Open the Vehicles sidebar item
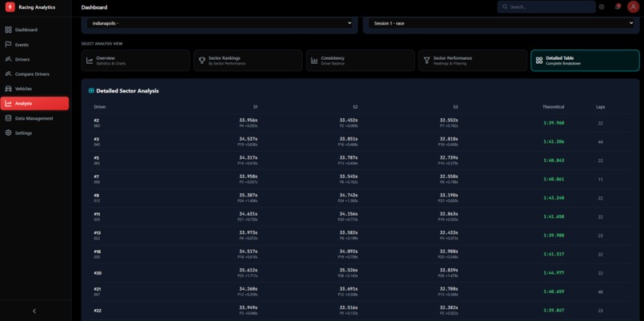 [34, 89]
